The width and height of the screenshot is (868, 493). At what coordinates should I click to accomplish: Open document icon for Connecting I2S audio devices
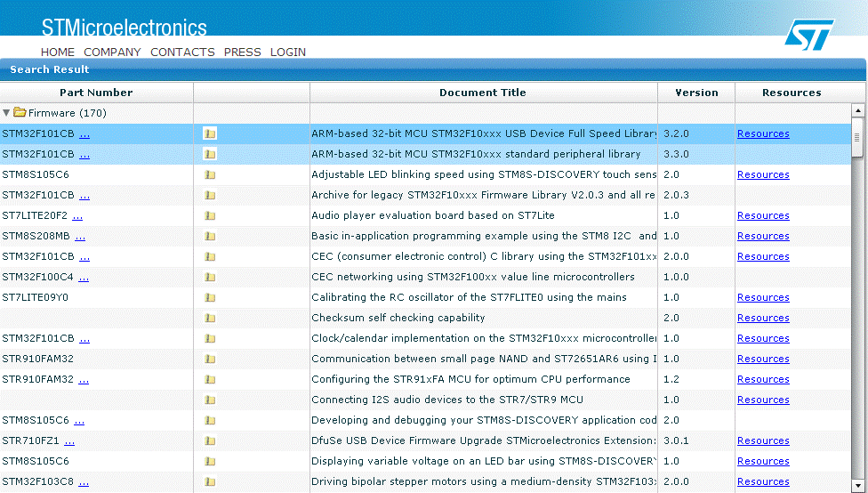pyautogui.click(x=210, y=400)
